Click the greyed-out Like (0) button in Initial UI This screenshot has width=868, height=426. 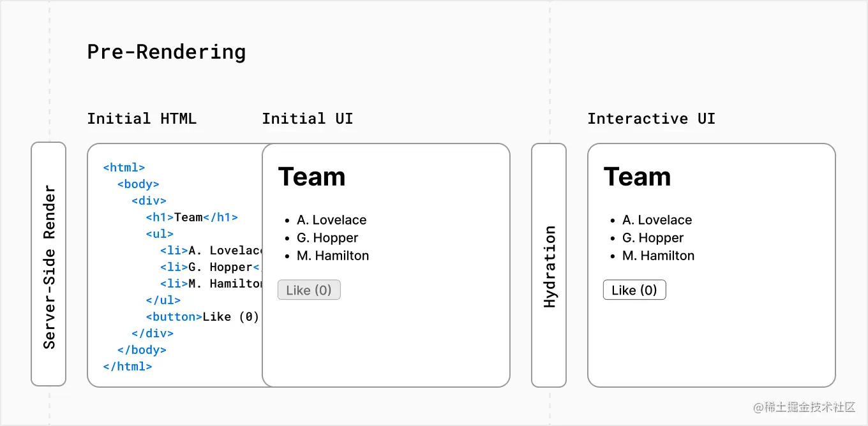coord(309,290)
